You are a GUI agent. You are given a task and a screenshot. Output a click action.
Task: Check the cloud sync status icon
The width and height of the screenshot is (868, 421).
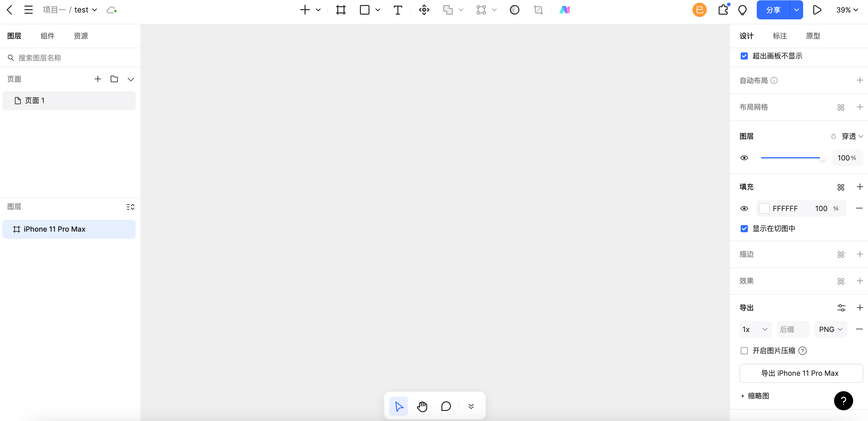pos(112,10)
